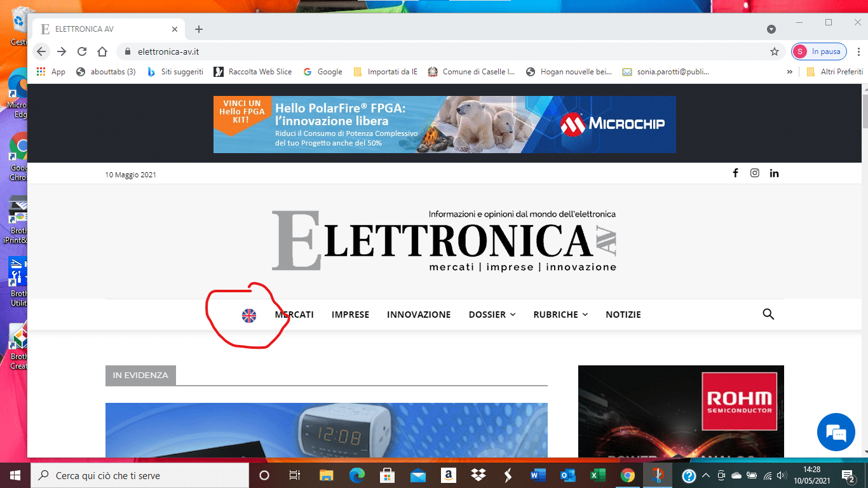The height and width of the screenshot is (488, 868).
Task: Open the sonia.parotti mail bookmark
Action: (666, 72)
